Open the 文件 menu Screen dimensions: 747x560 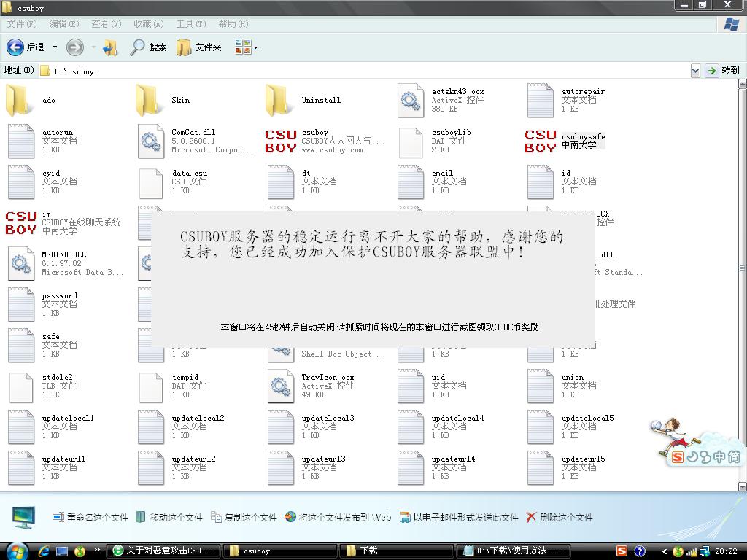[x=21, y=24]
